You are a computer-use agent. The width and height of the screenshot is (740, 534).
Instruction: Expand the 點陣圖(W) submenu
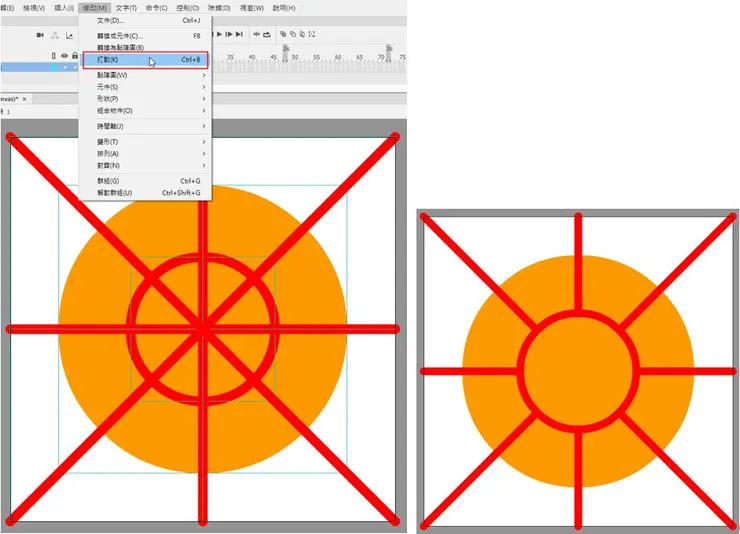tap(145, 75)
